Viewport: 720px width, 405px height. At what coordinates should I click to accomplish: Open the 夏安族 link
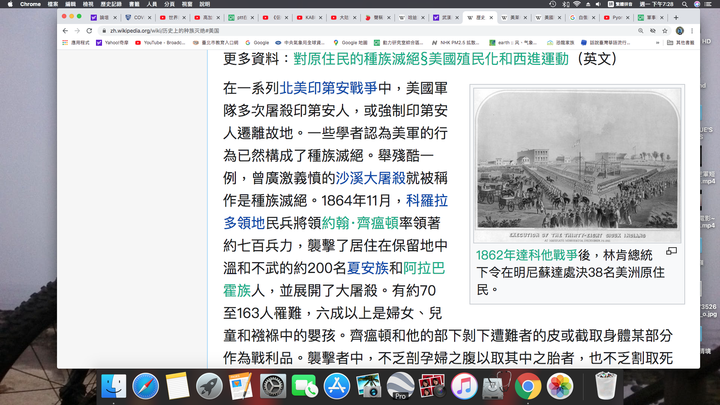tap(368, 268)
